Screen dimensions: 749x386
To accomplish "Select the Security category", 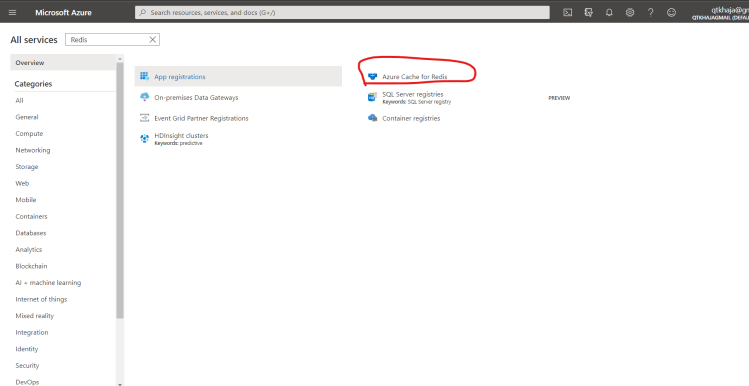I will click(x=27, y=365).
